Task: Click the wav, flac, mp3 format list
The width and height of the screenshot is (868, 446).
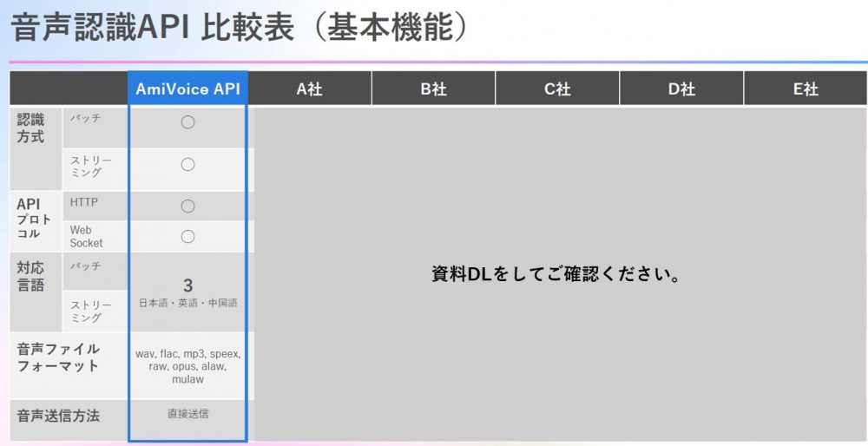Action: (188, 366)
